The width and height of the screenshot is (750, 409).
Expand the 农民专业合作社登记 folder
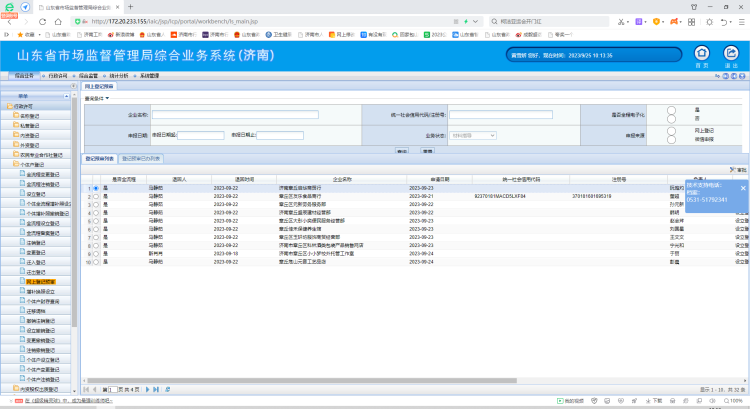[41, 155]
